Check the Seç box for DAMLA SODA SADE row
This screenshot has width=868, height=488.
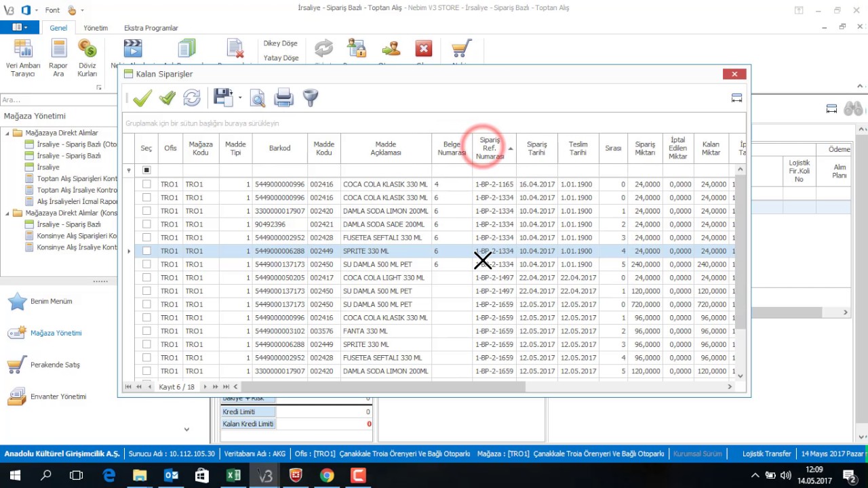tap(146, 224)
